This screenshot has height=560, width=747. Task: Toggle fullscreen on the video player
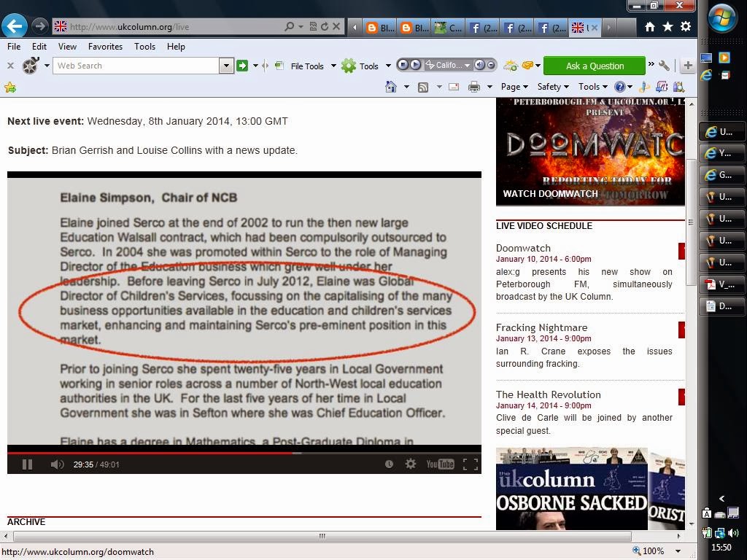471,464
